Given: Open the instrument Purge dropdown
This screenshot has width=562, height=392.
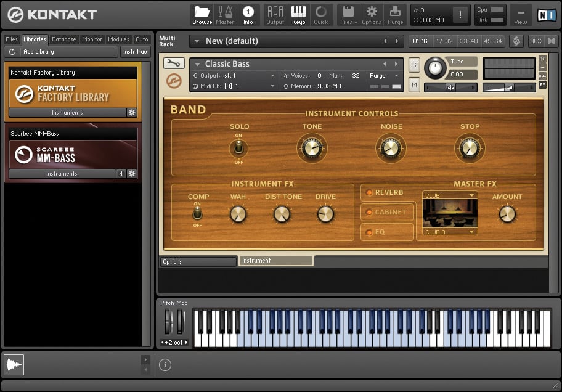Looking at the screenshot, I should click(x=396, y=76).
